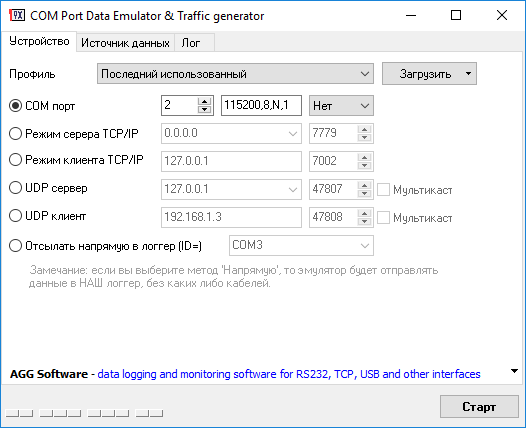Increase COM port number with up arrow
The height and width of the screenshot is (428, 526).
(x=204, y=102)
